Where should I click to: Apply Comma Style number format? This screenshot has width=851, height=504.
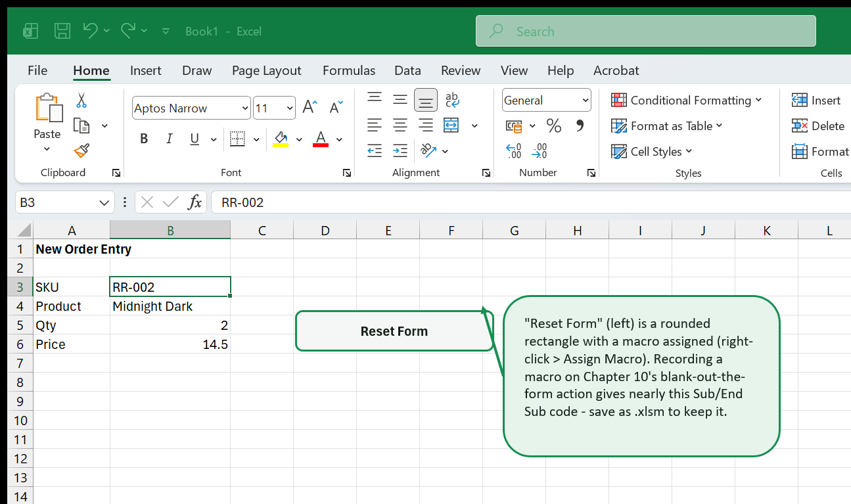coord(580,125)
